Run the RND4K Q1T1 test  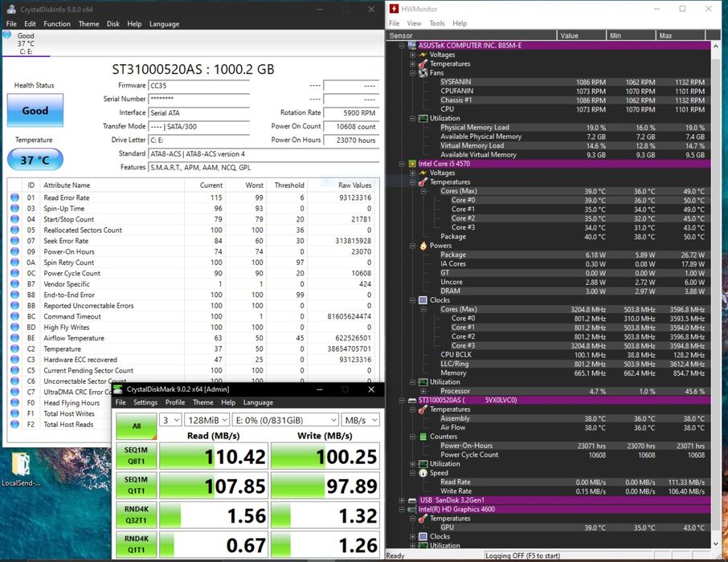point(136,544)
